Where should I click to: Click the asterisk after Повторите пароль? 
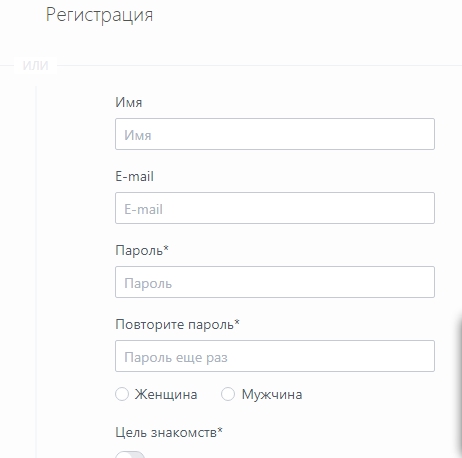coord(237,322)
